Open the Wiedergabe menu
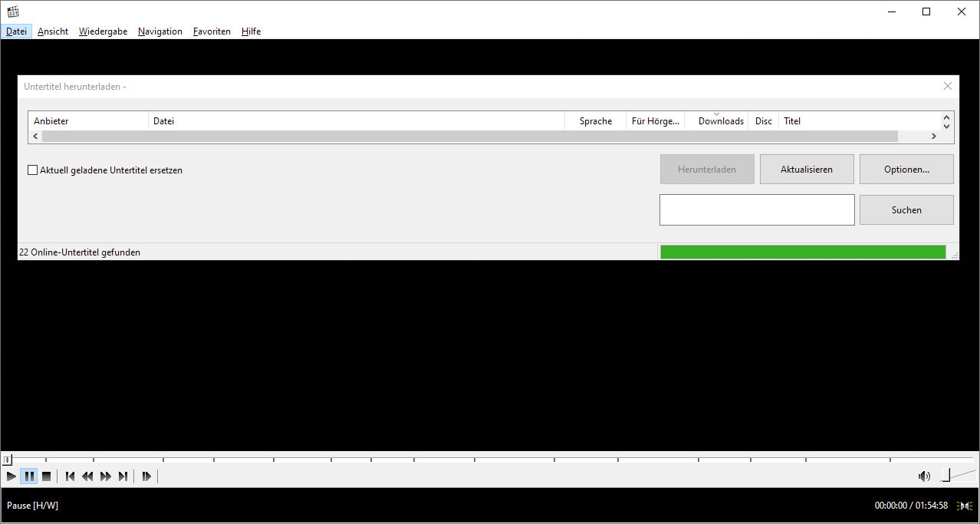 [x=103, y=31]
